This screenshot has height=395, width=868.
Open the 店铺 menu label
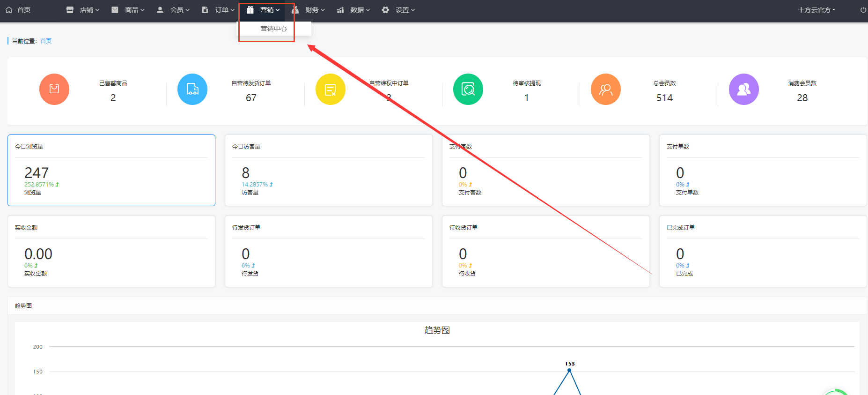(x=87, y=10)
